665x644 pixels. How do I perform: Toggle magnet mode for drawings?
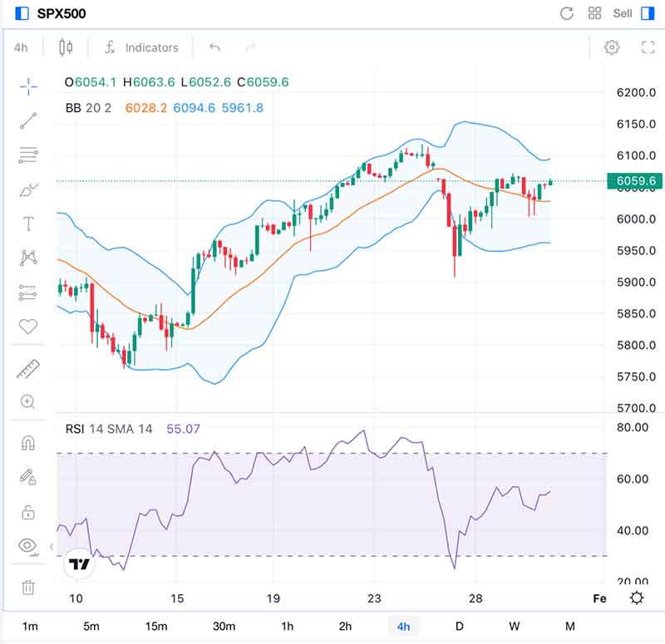point(28,442)
